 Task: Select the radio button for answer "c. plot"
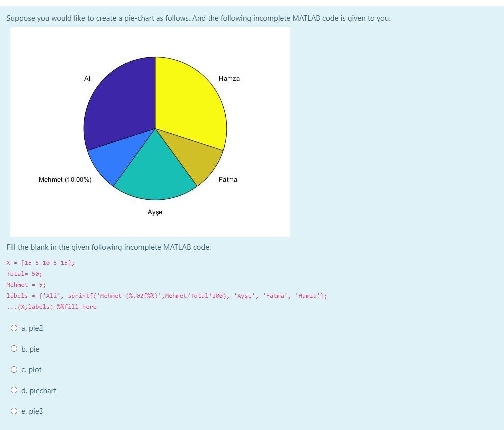14,369
